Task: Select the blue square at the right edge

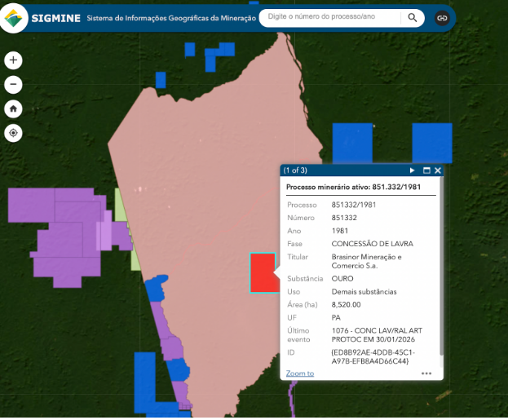Action: pyautogui.click(x=432, y=143)
